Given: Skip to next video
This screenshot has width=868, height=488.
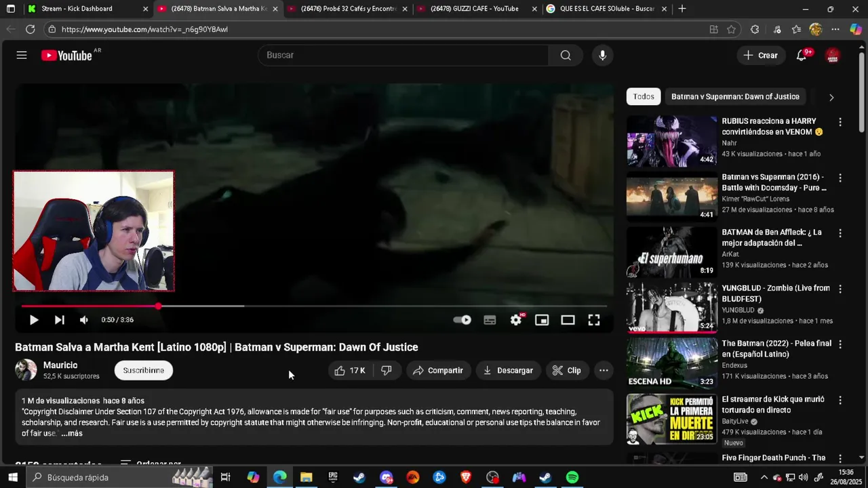Looking at the screenshot, I should (x=60, y=320).
